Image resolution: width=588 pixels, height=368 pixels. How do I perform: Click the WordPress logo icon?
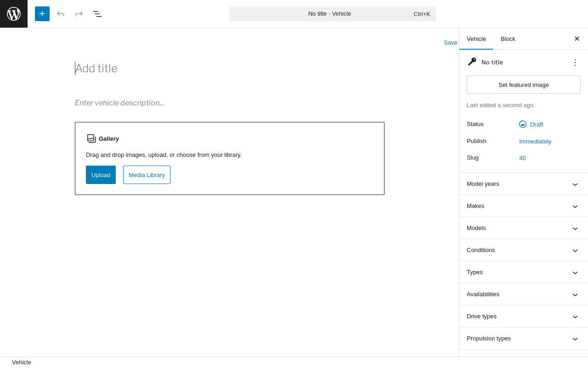[14, 14]
